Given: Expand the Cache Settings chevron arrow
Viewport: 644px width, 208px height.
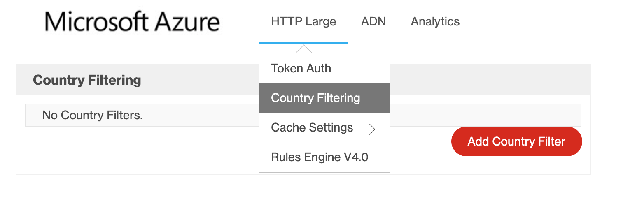Looking at the screenshot, I should 372,129.
